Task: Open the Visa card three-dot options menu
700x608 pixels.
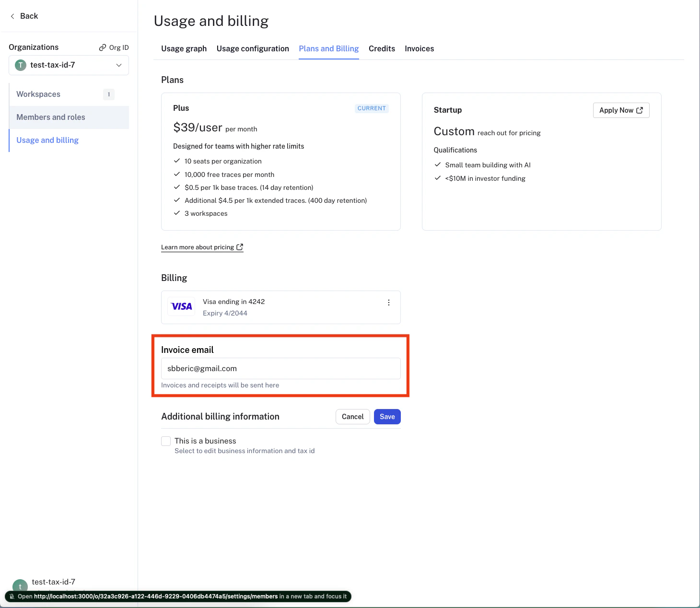Action: (x=389, y=303)
